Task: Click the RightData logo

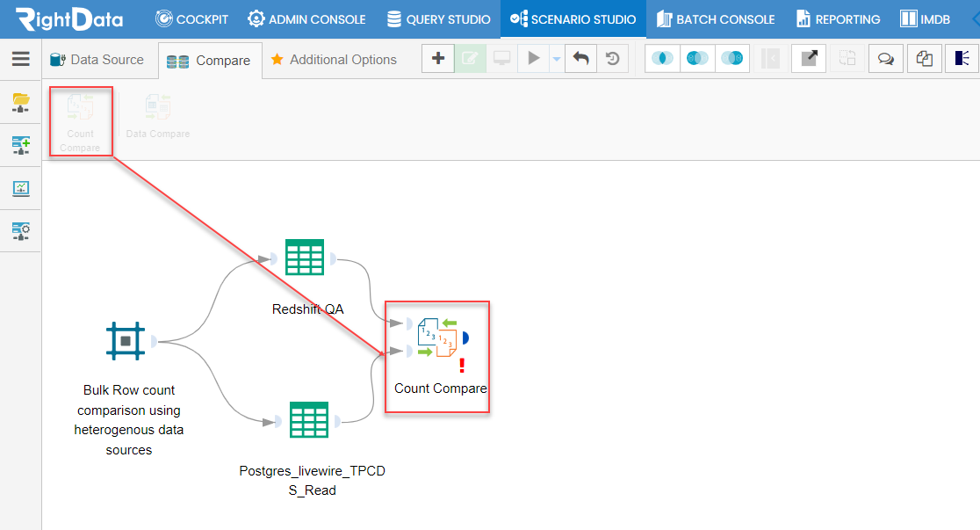Action: (x=69, y=18)
